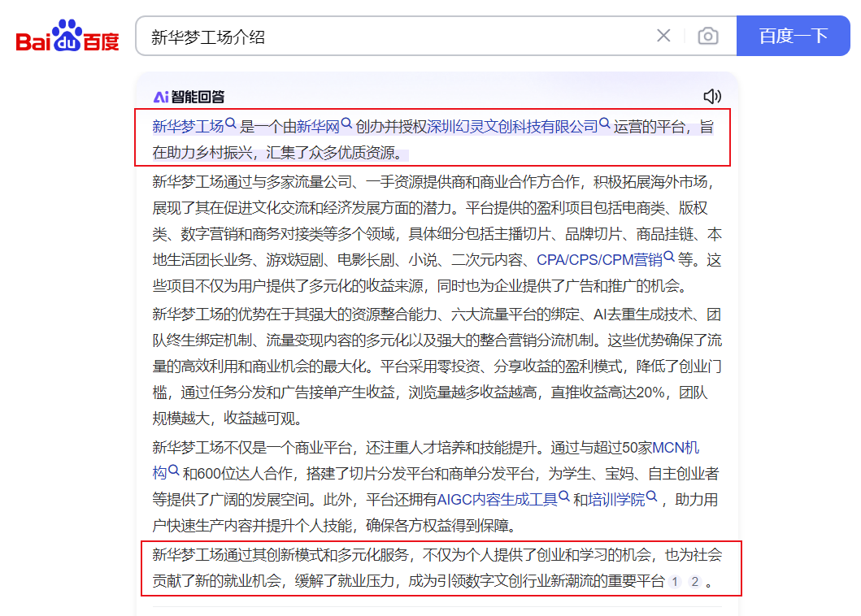Open the 培训学院 link
This screenshot has height=616, width=861.
click(616, 500)
